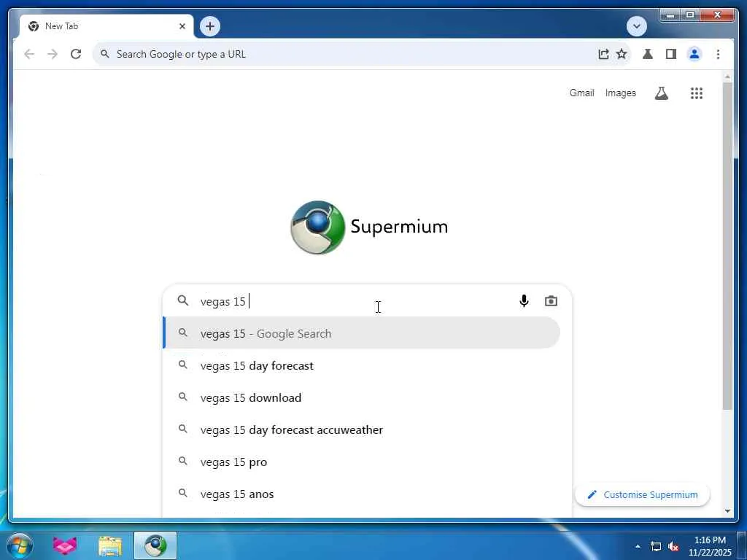Screen dimensions: 747x560
Task: Open the clock showing 1:16 PM
Action: click(x=710, y=545)
